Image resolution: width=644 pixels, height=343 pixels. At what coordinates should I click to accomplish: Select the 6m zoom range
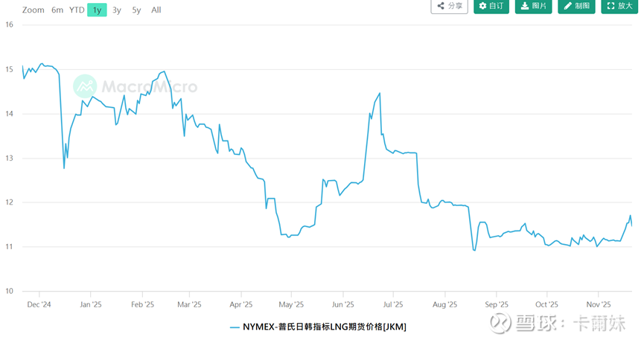[x=57, y=10]
